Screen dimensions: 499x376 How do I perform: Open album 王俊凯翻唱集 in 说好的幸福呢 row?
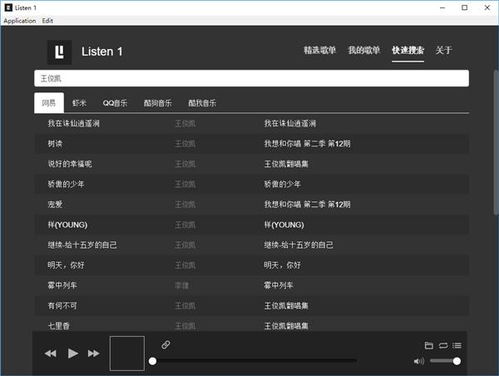pos(286,164)
